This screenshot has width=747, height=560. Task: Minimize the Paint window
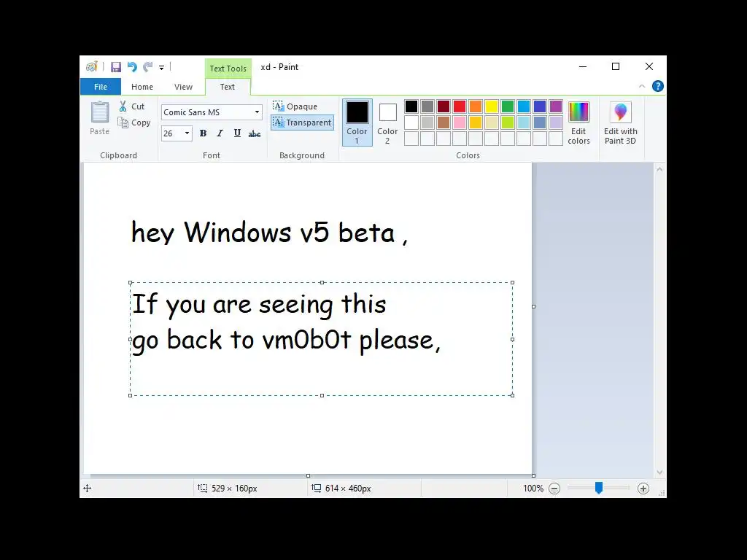coord(583,66)
